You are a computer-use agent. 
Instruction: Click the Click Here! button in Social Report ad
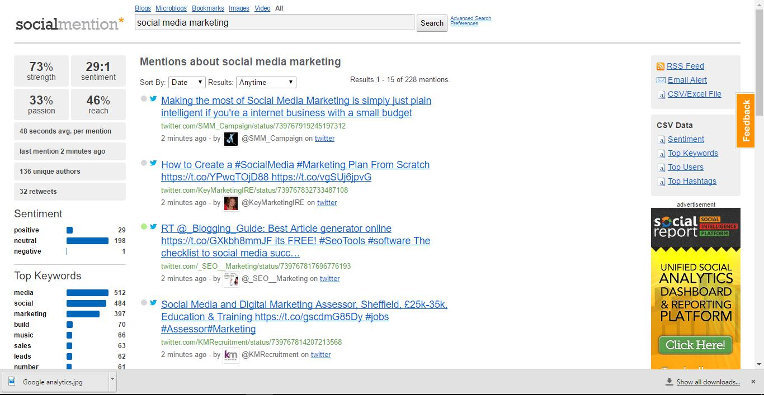[695, 345]
